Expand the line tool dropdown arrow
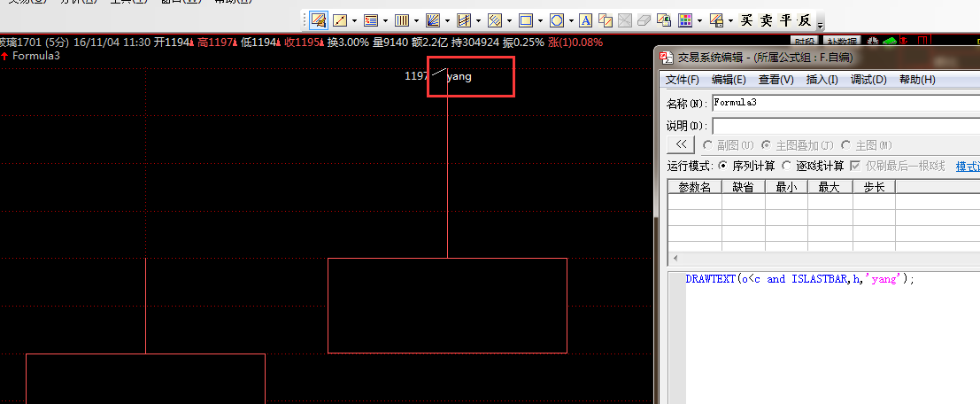The height and width of the screenshot is (404, 980). point(354,19)
